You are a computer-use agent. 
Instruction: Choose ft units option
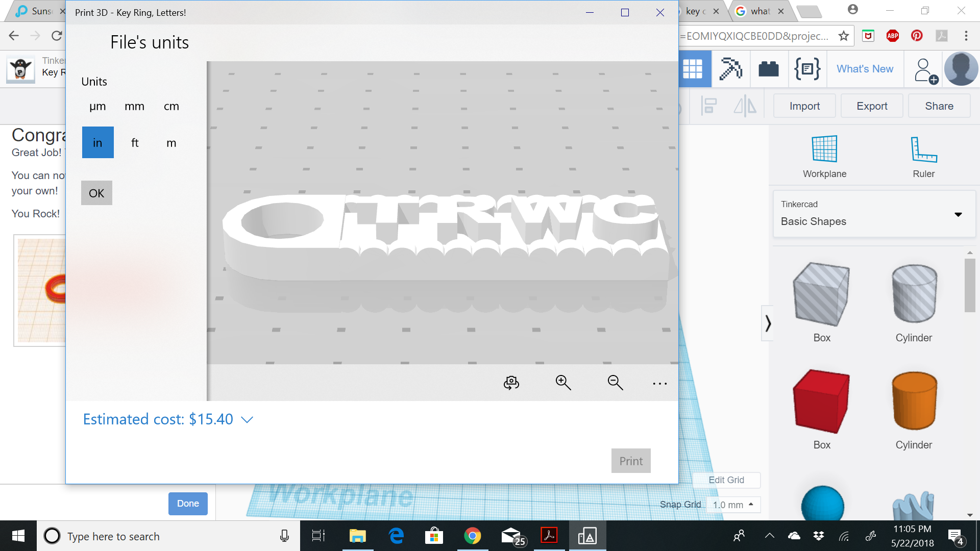click(135, 143)
